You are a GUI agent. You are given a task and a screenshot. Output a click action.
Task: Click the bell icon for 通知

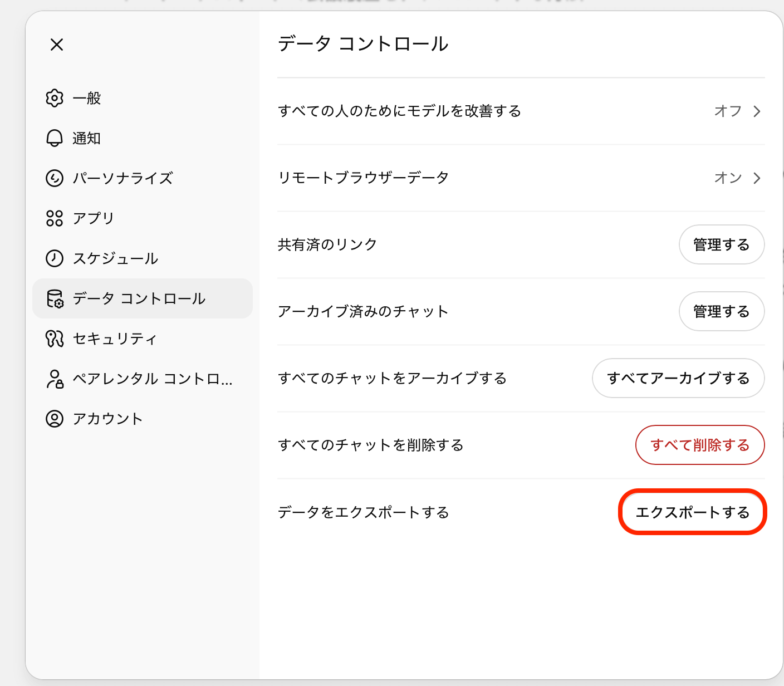55,138
